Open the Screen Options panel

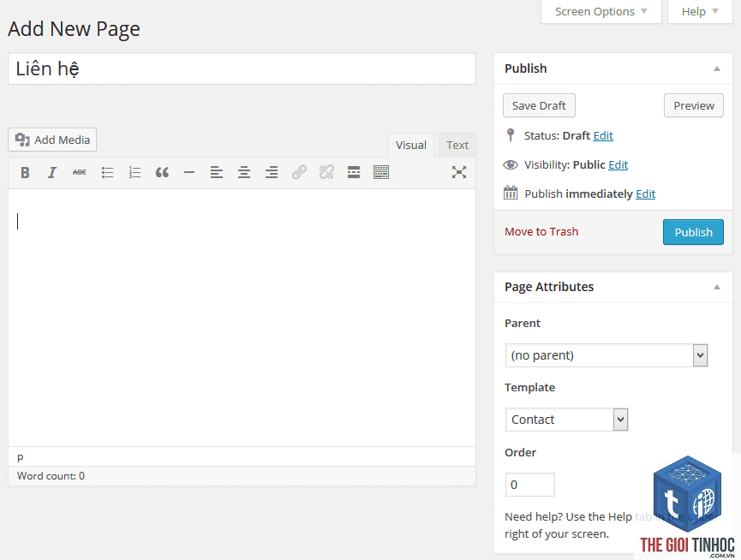click(x=601, y=11)
